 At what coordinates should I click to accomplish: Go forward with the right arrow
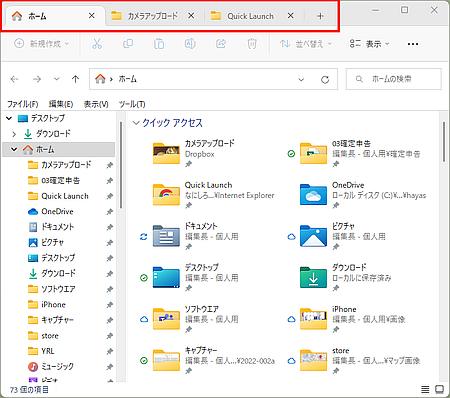pyautogui.click(x=37, y=79)
